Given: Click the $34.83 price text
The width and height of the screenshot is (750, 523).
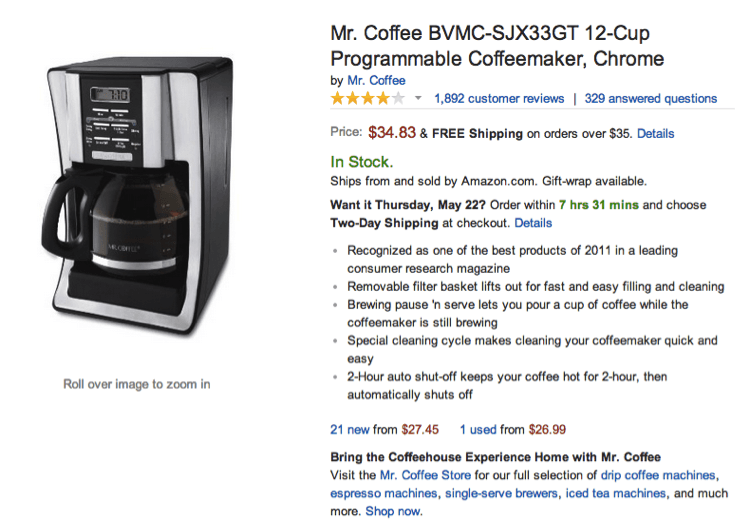Looking at the screenshot, I should point(392,133).
